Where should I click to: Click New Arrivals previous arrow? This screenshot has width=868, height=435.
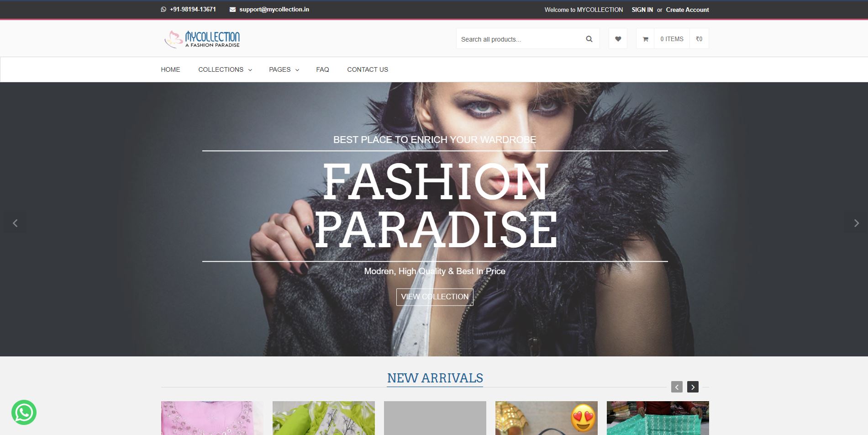pos(677,387)
